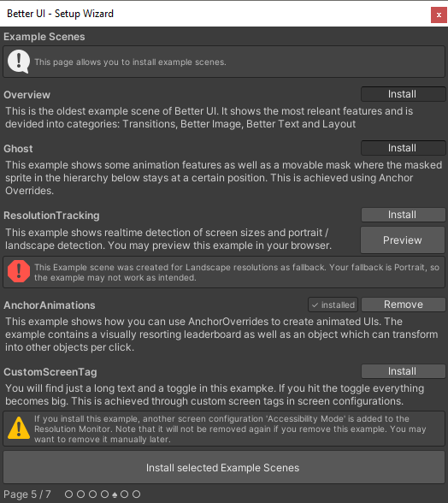The width and height of the screenshot is (448, 503).
Task: Jump to page 4 indicator dot
Action: [x=104, y=494]
